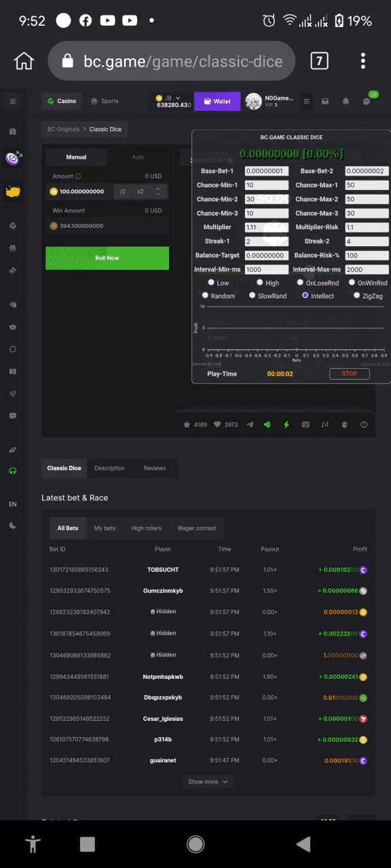Go to Casino section
The height and width of the screenshot is (868, 391).
62,102
